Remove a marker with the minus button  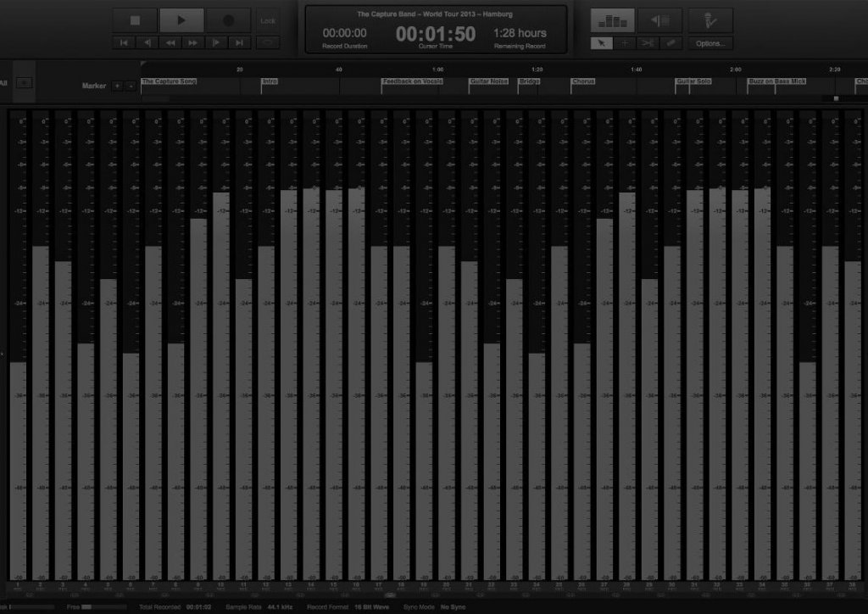(x=131, y=86)
